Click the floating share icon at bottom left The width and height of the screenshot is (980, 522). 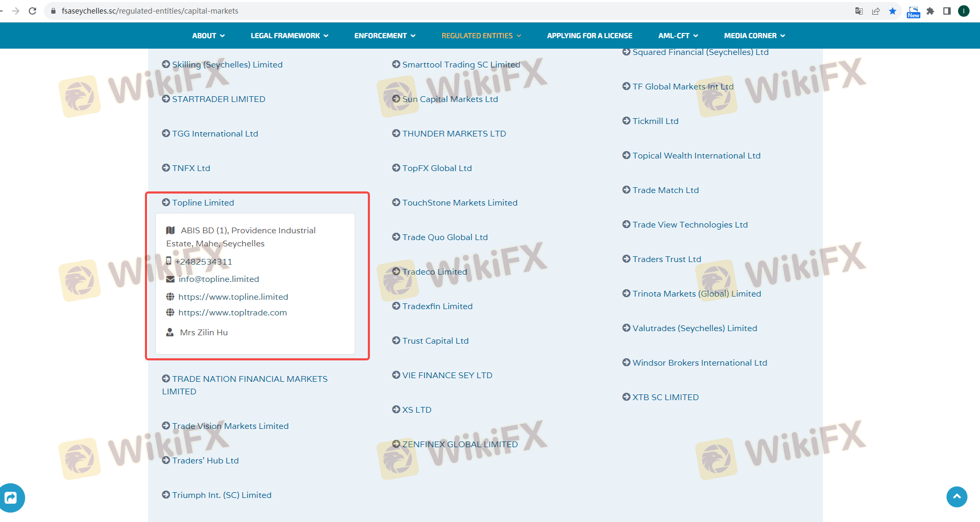point(10,497)
